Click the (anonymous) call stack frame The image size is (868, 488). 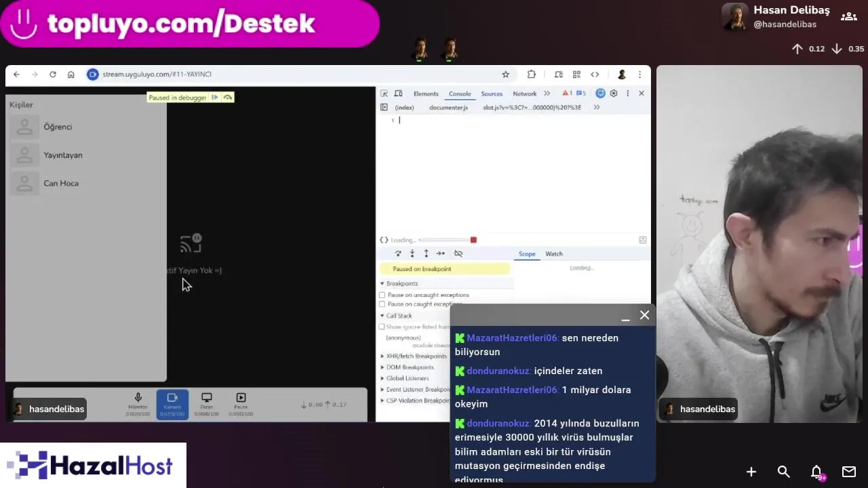pos(403,338)
